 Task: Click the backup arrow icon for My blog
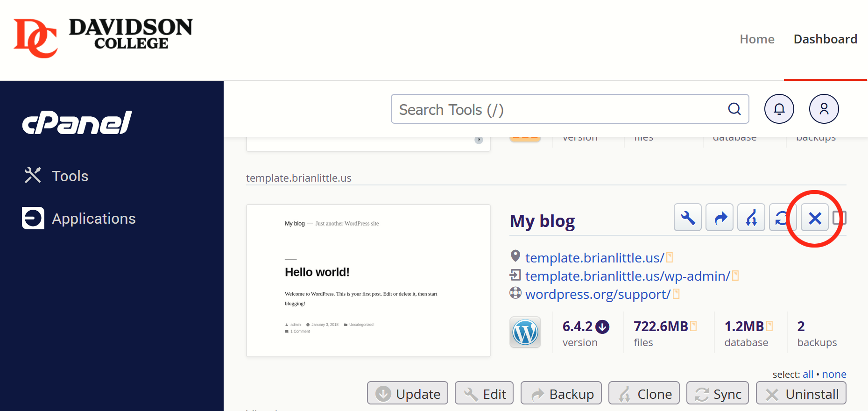pos(720,218)
